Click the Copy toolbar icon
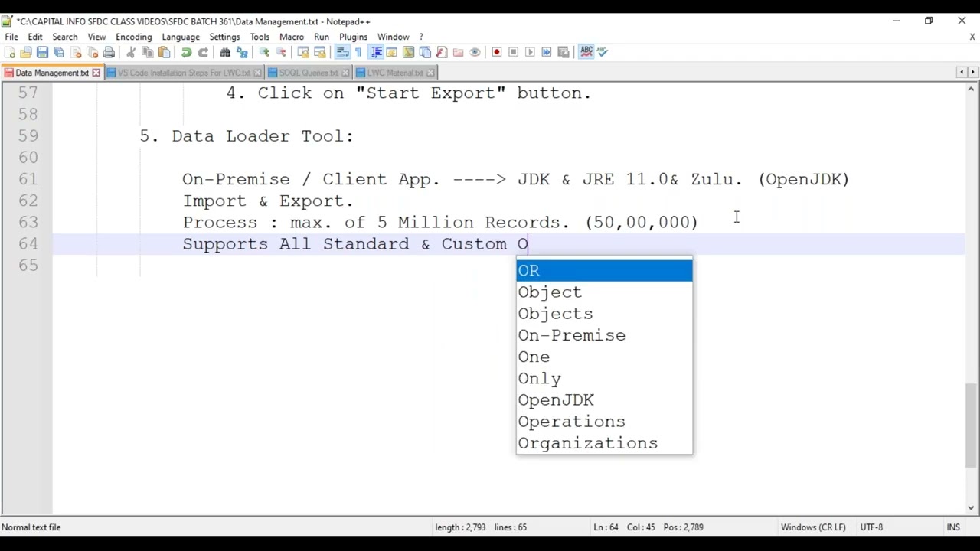The width and height of the screenshot is (980, 551). [x=148, y=52]
